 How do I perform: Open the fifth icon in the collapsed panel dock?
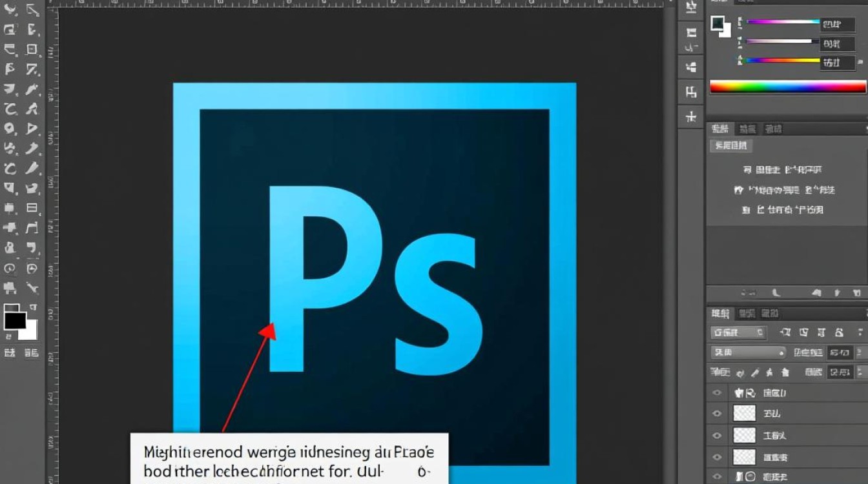point(691,117)
